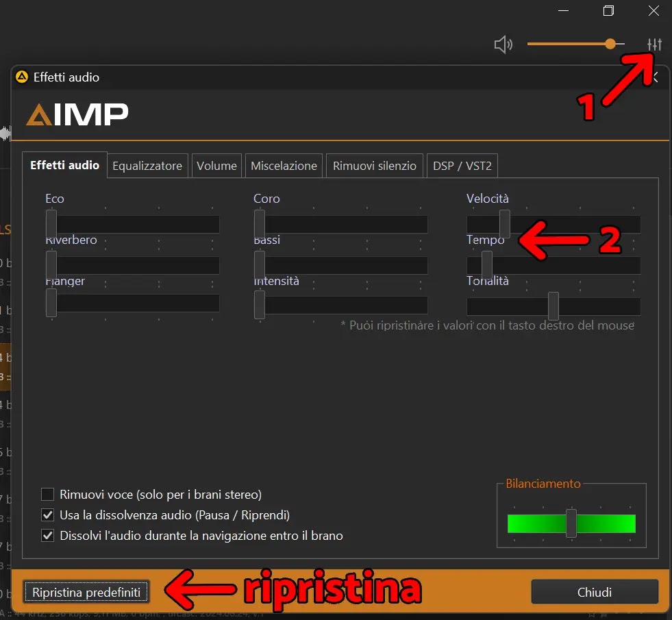Click the Riverbero slider handle
The image size is (672, 620).
(51, 265)
